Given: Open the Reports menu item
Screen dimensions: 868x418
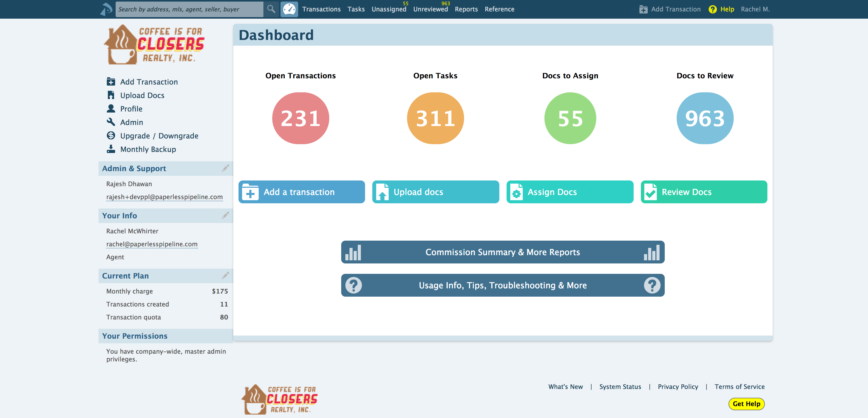Looking at the screenshot, I should [x=466, y=9].
